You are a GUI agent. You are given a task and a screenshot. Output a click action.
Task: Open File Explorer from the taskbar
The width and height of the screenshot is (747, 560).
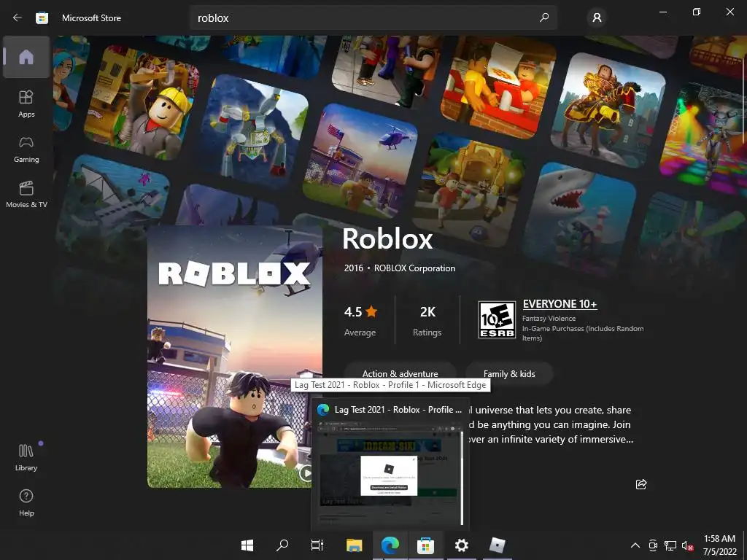354,545
